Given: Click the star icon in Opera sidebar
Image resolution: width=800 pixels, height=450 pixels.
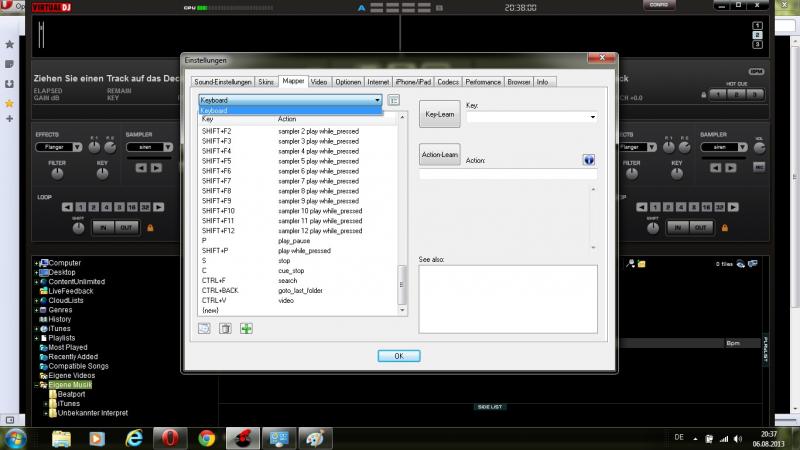Looking at the screenshot, I should [x=9, y=104].
